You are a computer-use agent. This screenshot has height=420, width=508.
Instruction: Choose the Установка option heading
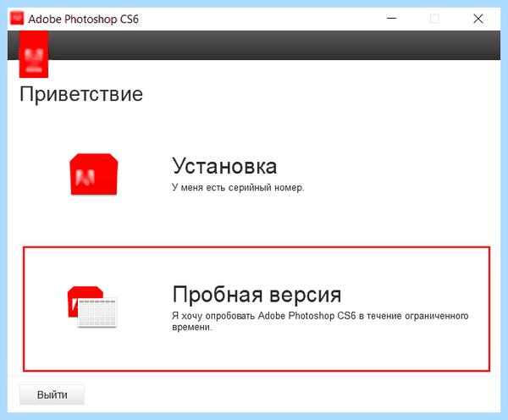(224, 166)
